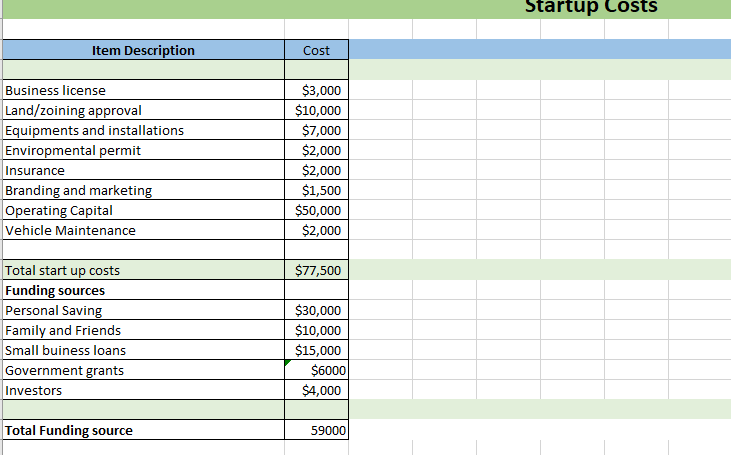731x455 pixels.
Task: Click the $77,500 total start up value
Action: [x=318, y=270]
